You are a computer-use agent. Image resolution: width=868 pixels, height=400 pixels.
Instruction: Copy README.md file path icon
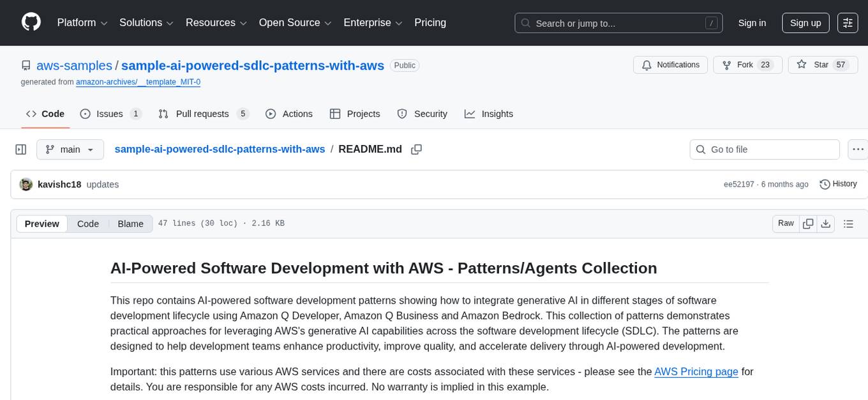point(416,149)
